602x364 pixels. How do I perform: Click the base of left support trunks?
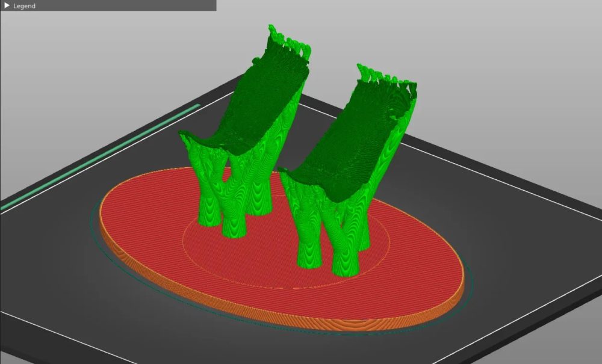pyautogui.click(x=234, y=229)
